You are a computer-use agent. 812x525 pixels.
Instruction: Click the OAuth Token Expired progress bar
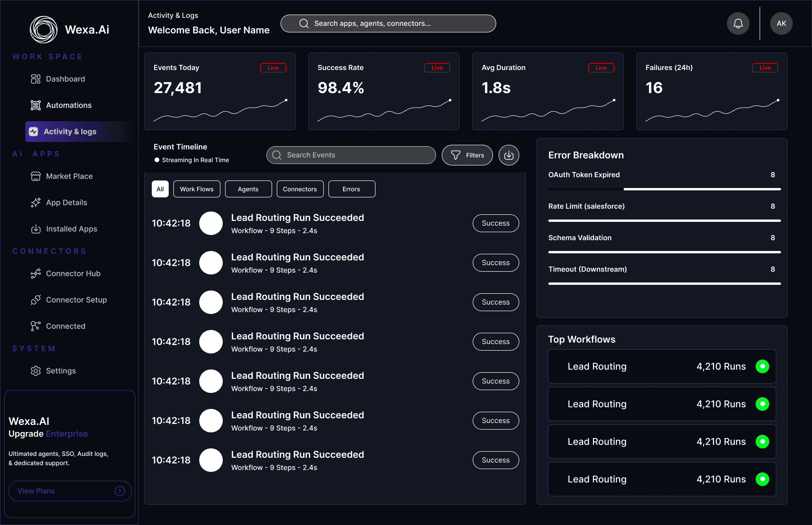(664, 189)
